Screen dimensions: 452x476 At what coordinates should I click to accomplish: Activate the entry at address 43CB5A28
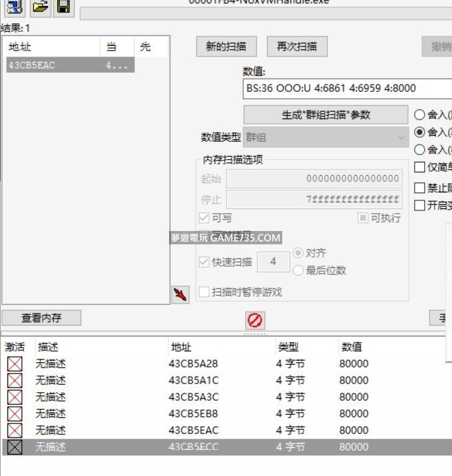(x=15, y=363)
